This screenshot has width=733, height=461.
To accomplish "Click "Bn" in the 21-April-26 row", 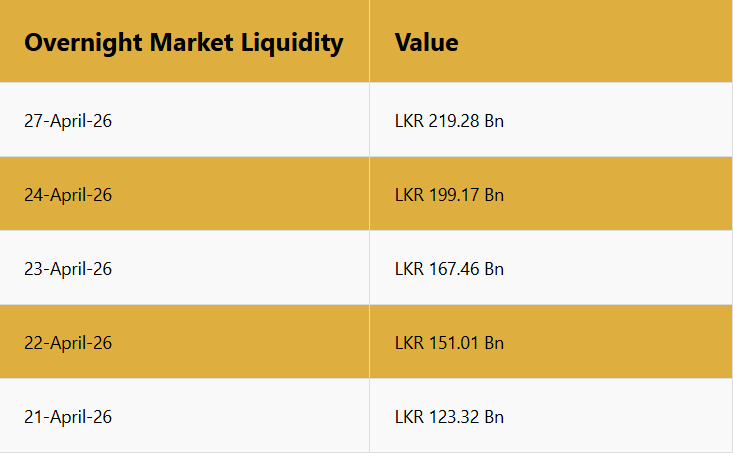I will pyautogui.click(x=494, y=417).
